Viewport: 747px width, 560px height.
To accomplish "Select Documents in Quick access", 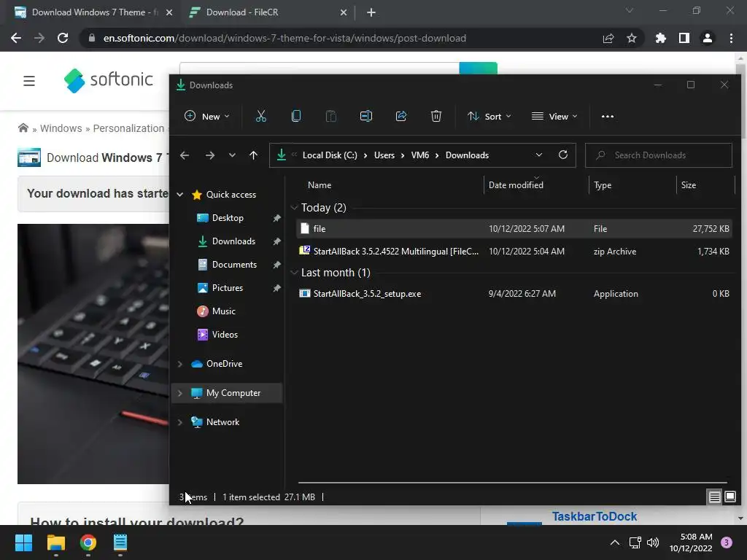I will coord(234,264).
